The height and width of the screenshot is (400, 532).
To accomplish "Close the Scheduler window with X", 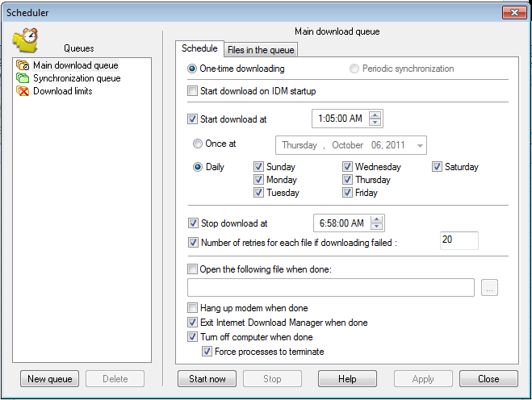I will tap(514, 13).
